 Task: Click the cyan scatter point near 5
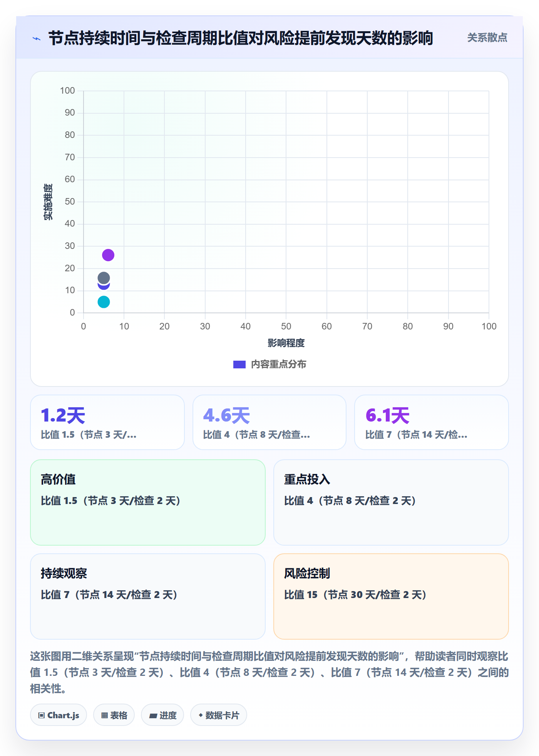(104, 302)
